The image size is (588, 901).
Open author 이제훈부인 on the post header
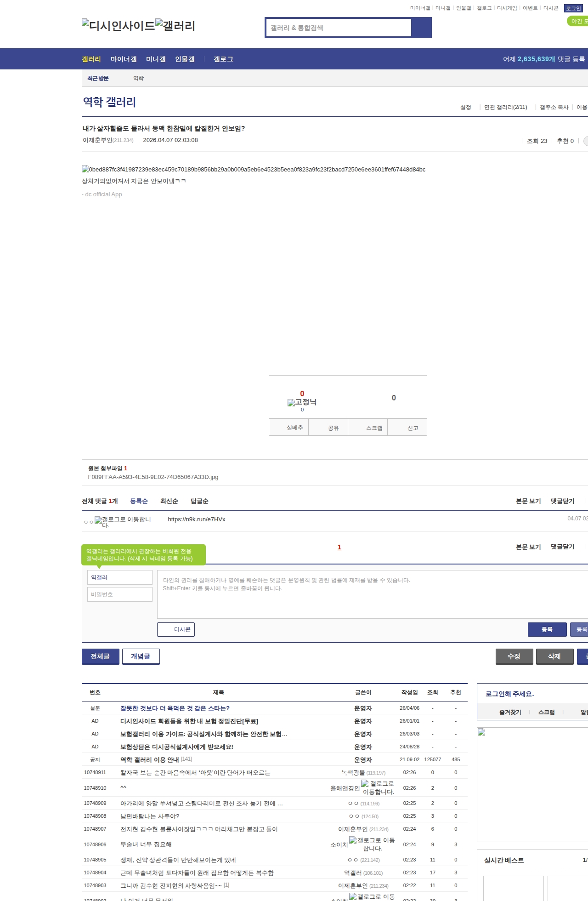97,140
